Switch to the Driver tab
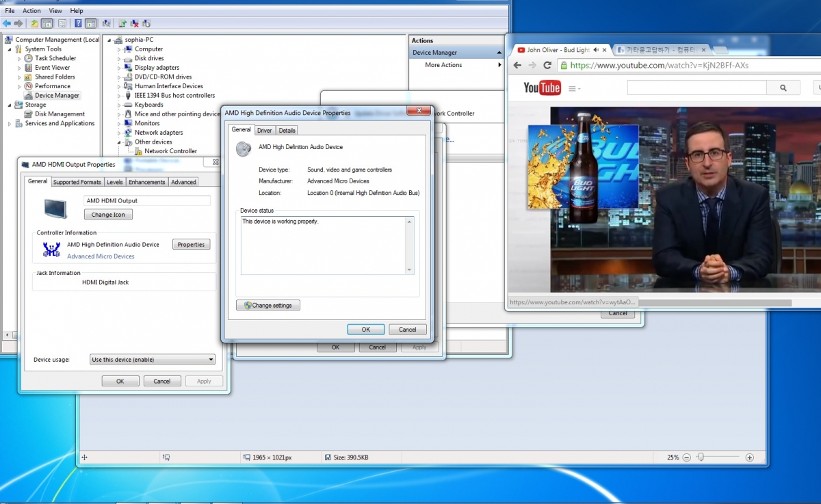Screen dimensions: 821x504 click(264, 130)
